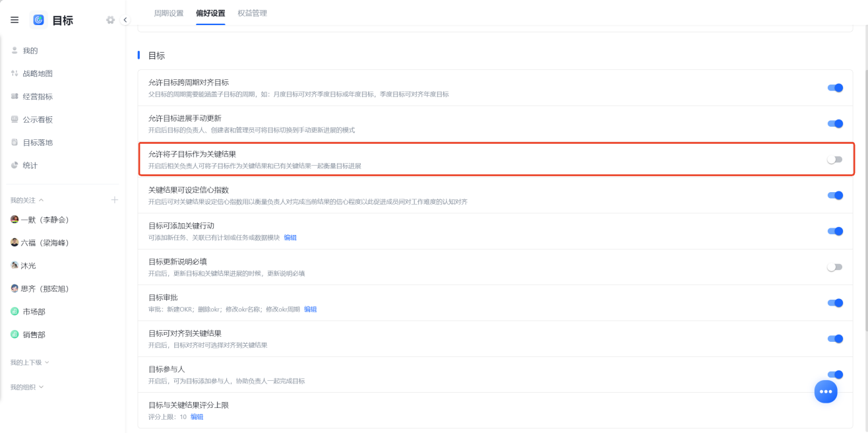Click avatar of 六福（梁海峰）
868x433 pixels.
pos(15,242)
